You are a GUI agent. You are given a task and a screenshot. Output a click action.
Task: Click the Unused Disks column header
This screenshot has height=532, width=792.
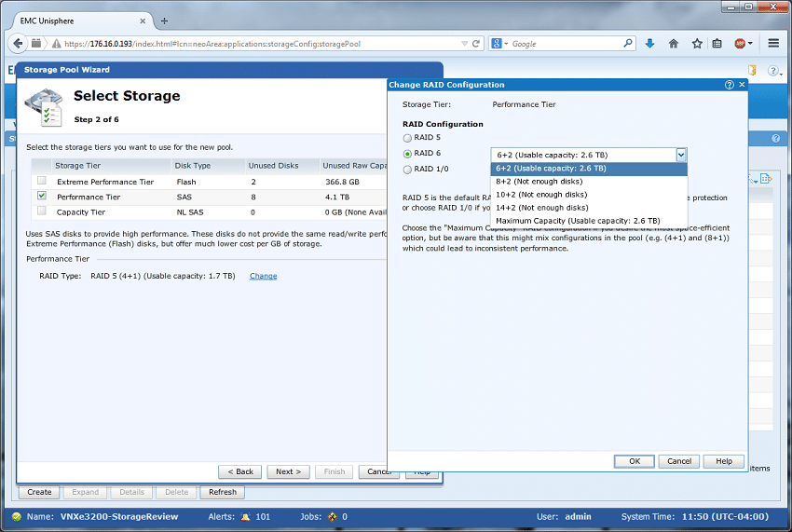pos(281,166)
